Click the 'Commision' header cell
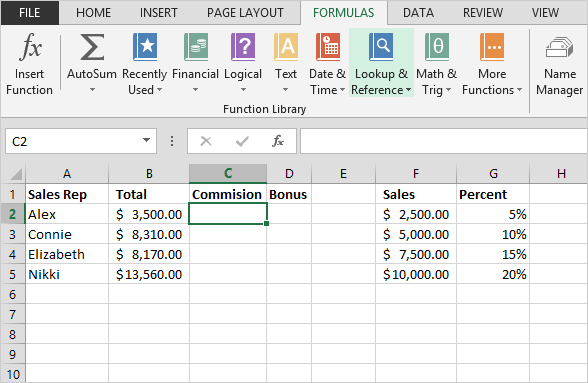 228,194
